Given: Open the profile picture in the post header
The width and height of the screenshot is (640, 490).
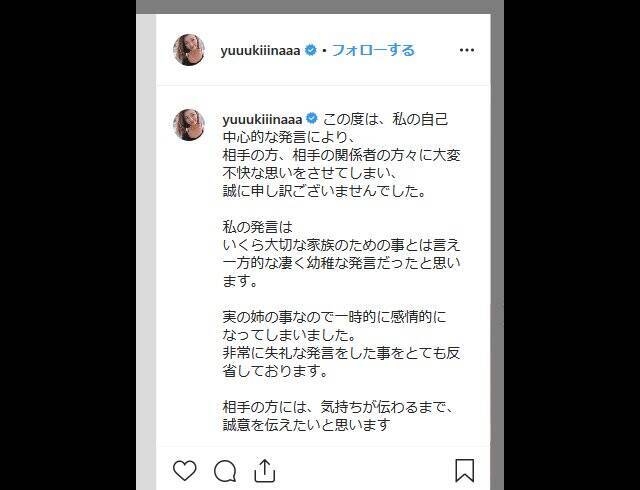Looking at the screenshot, I should 189,50.
